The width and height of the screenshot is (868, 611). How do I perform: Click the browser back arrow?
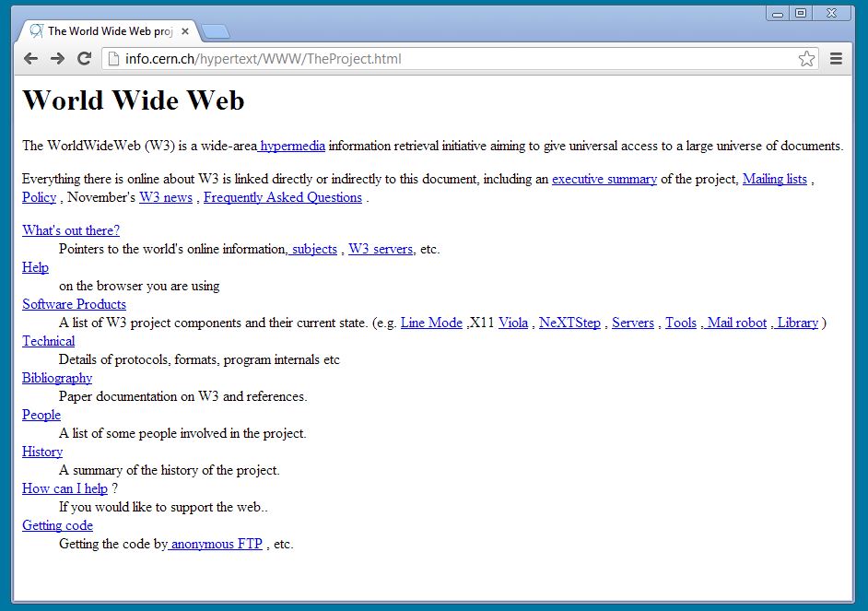point(31,59)
